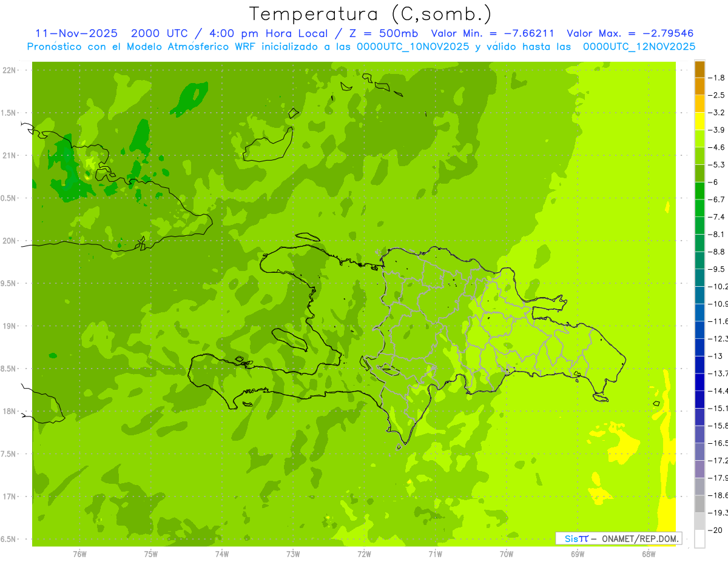The image size is (728, 562).
Task: Select the Valor Max. = -2.79546 value
Action: [x=630, y=34]
